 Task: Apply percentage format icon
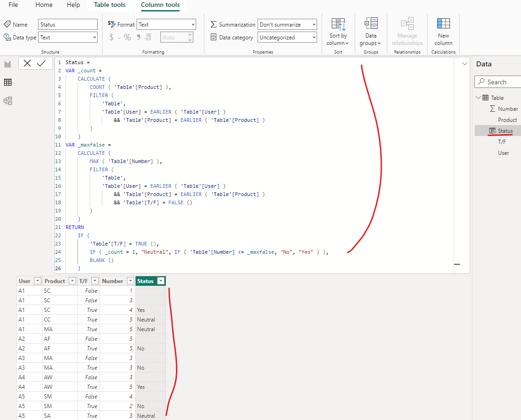click(x=127, y=37)
